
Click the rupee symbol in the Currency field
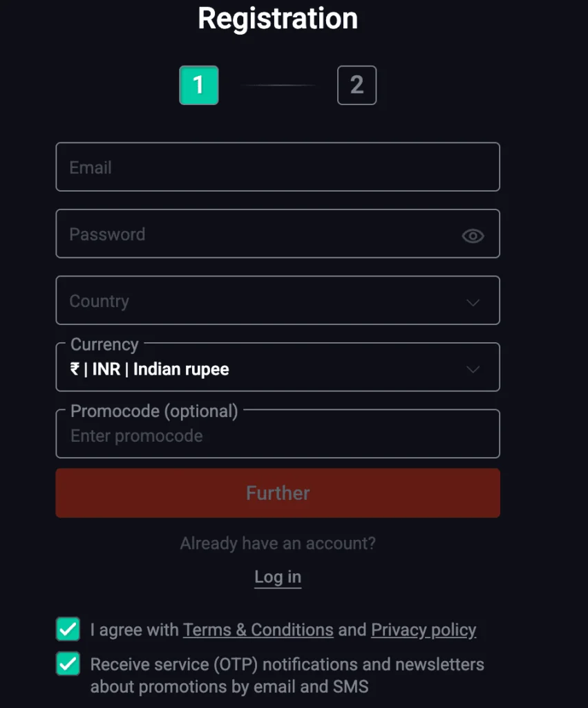point(75,369)
